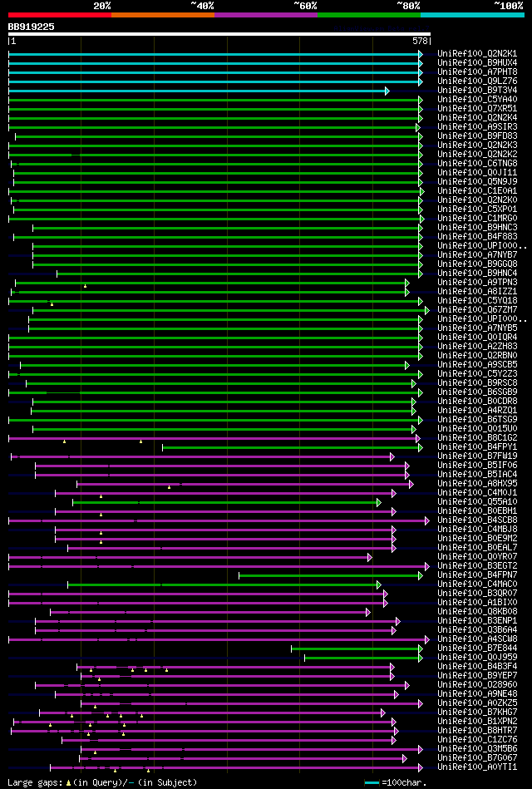Viewport: 532px width, 789px height.
Task: Click the white BB919225 query length bar
Action: click(219, 34)
